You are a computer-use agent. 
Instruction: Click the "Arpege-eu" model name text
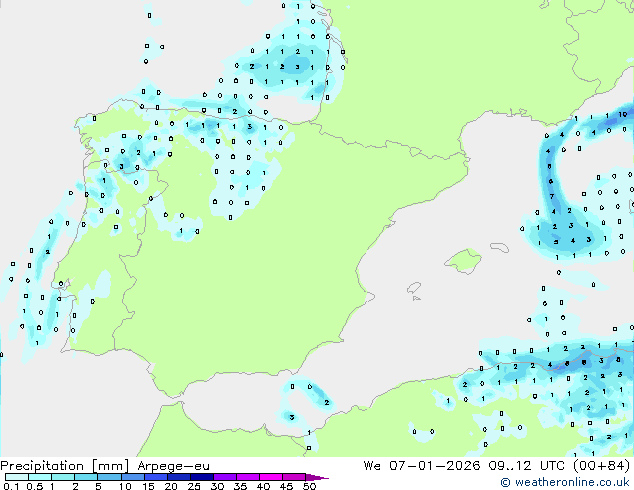(173, 466)
